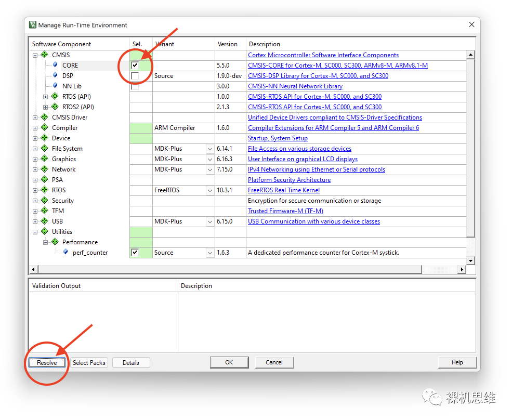
Task: Click the RTOS2 (API) green diamond icon
Action: 55,107
